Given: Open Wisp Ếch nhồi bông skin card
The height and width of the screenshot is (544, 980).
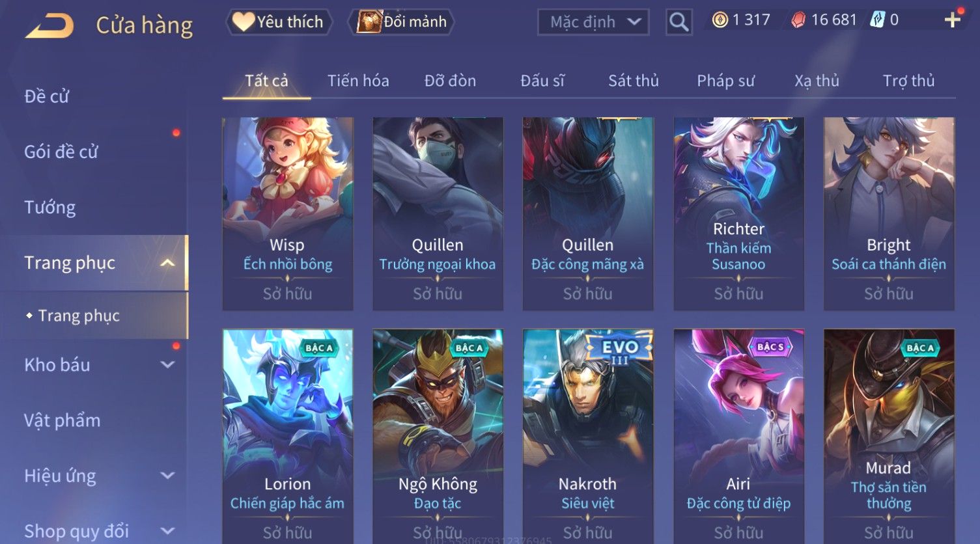Looking at the screenshot, I should 288,213.
